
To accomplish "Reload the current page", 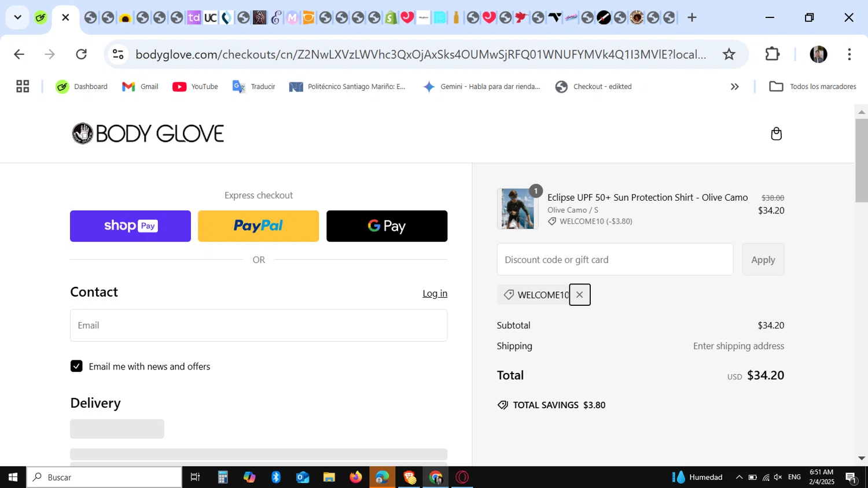I will 82,54.
